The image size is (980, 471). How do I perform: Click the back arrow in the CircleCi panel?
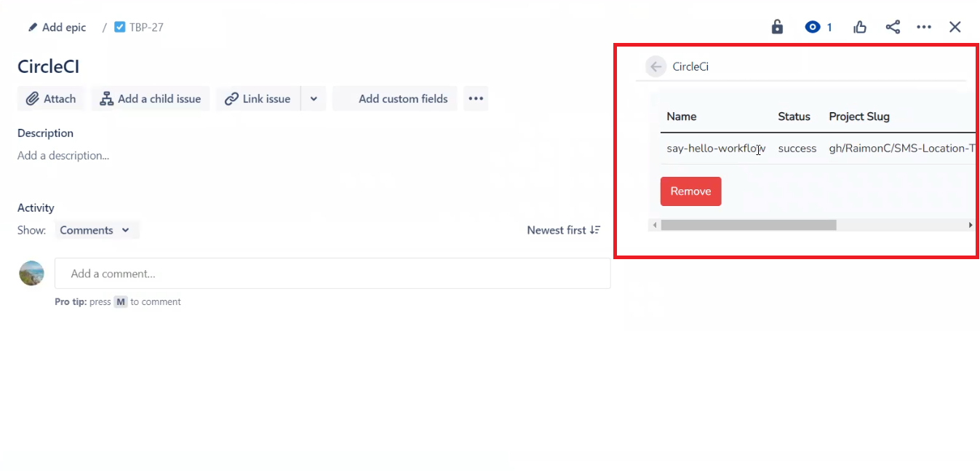click(x=656, y=67)
